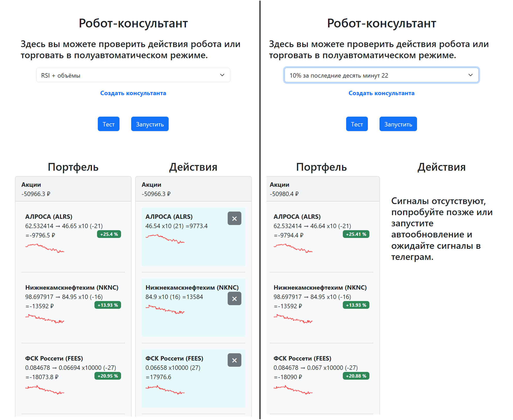Dismiss the Нижнекамскнефтехим (NKNC) action card
The height and width of the screenshot is (420, 513).
click(x=234, y=299)
